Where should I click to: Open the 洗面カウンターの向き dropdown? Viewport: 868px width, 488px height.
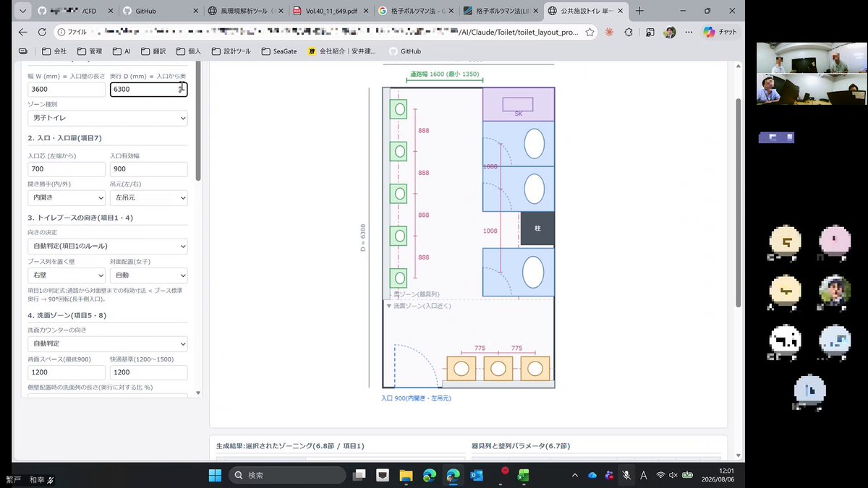click(107, 344)
